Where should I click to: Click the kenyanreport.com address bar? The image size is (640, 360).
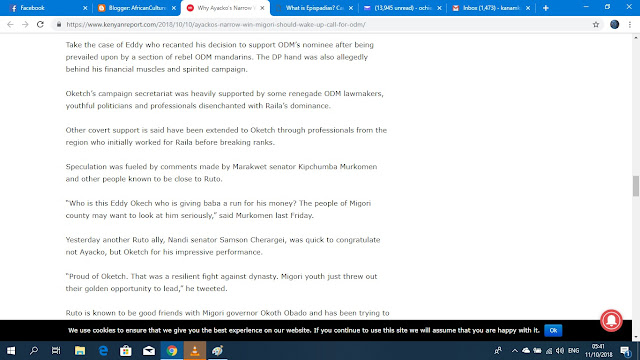coord(322,24)
